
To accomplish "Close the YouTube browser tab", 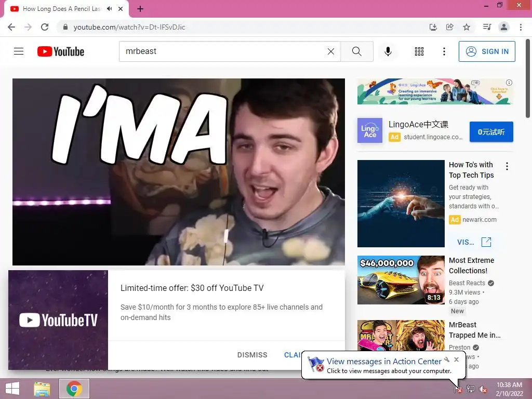I will (x=121, y=9).
